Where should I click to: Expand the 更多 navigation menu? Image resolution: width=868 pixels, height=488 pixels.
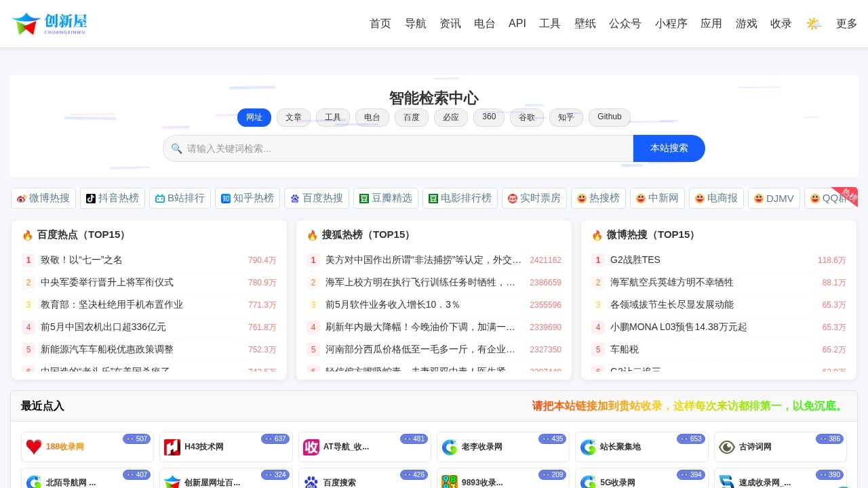coord(847,24)
